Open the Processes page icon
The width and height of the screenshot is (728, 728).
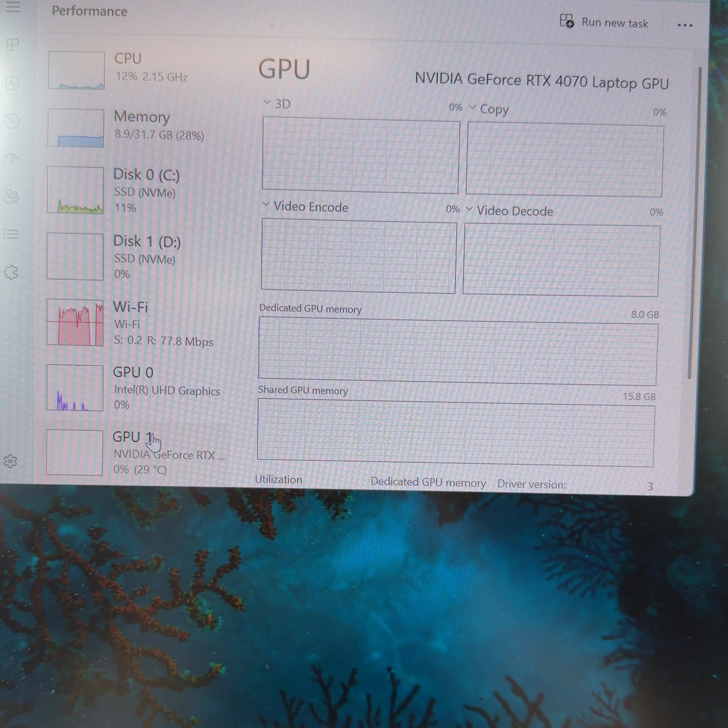[x=13, y=45]
